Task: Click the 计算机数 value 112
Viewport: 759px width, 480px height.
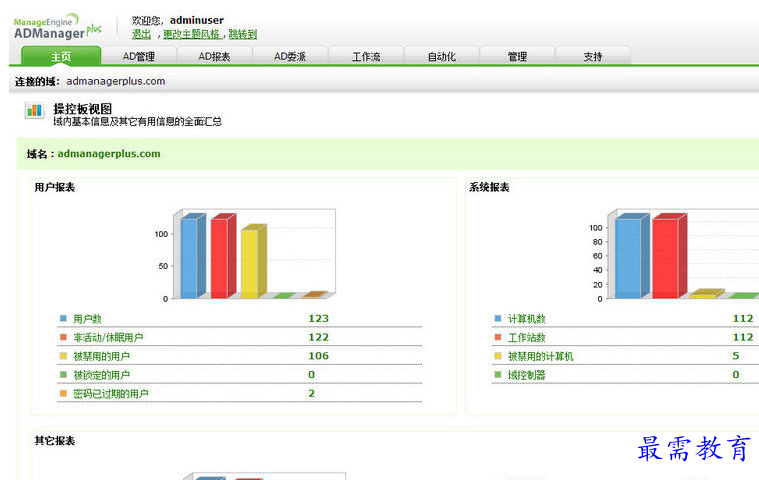Action: point(743,318)
